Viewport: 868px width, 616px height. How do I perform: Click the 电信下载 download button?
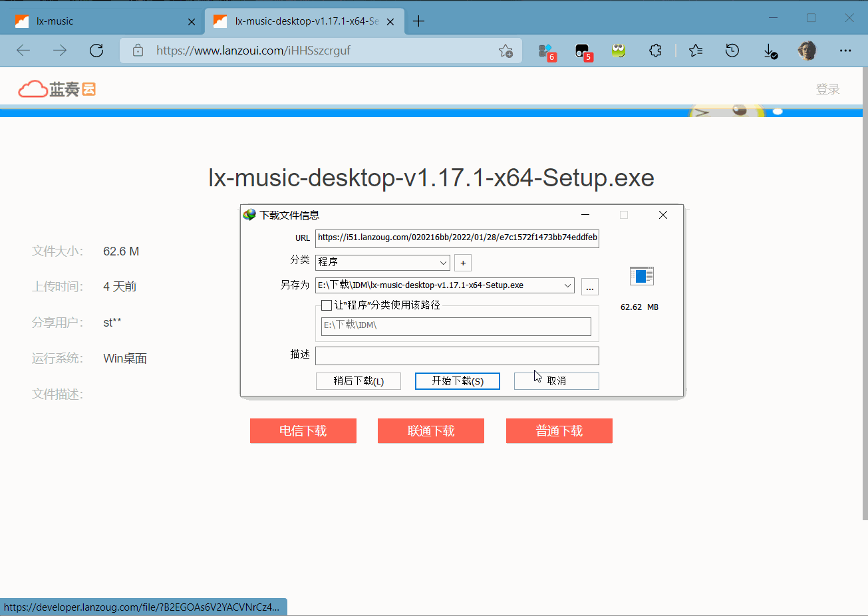(x=303, y=430)
